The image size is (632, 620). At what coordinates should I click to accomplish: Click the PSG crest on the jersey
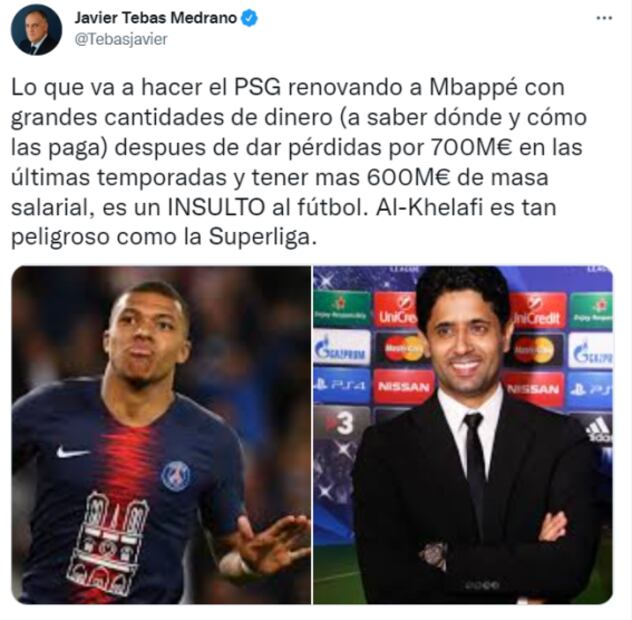pos(176,476)
